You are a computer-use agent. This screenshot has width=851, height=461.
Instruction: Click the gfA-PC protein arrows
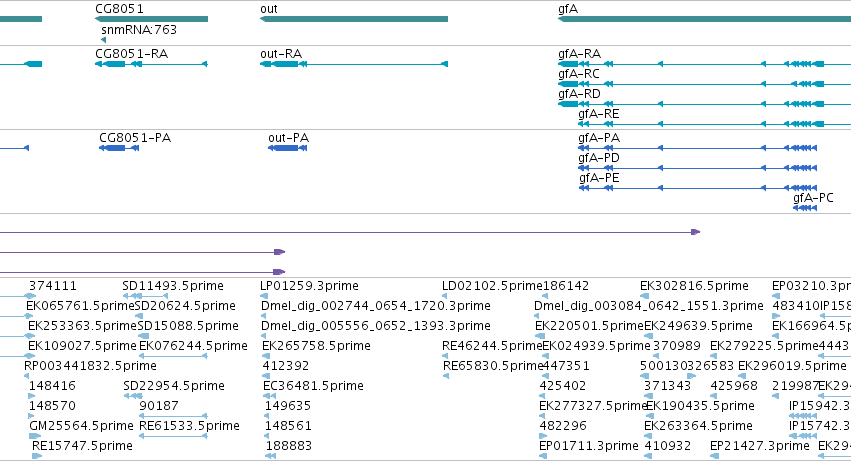click(805, 209)
